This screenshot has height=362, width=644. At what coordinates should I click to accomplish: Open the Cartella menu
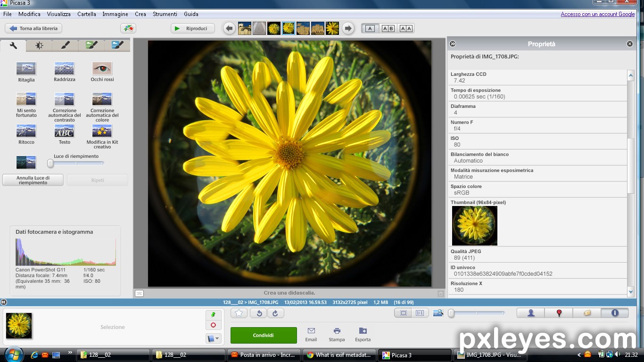click(87, 14)
